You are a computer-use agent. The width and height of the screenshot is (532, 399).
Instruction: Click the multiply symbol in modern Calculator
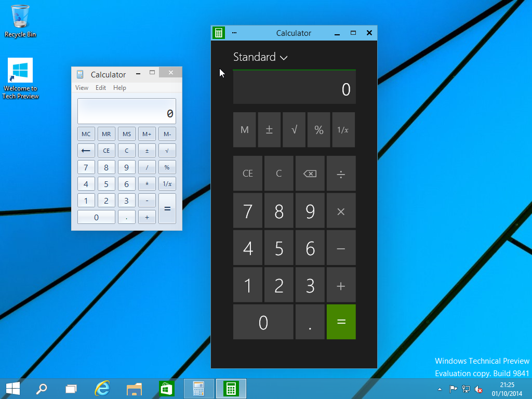[x=341, y=211]
